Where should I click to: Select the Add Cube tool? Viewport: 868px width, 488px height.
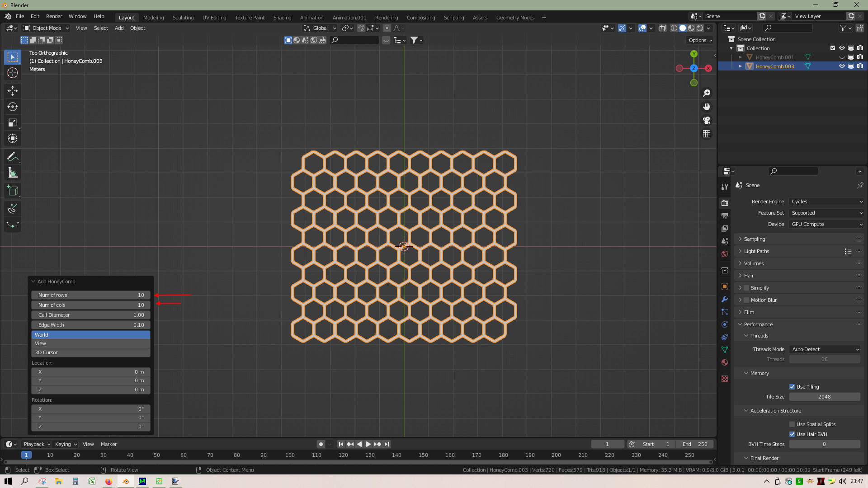(x=13, y=191)
